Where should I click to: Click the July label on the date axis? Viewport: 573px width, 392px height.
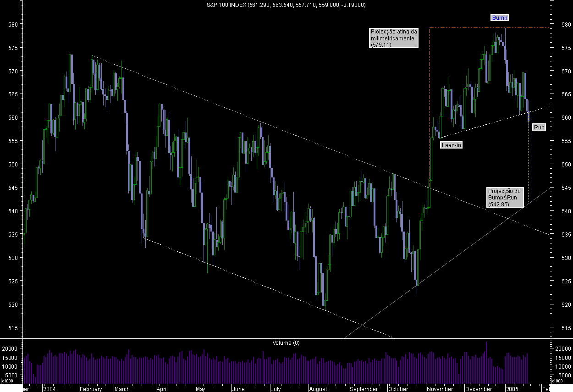(275, 389)
